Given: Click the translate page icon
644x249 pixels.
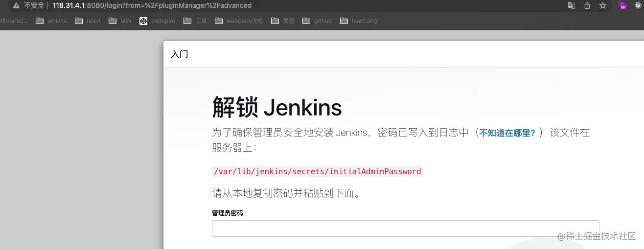Looking at the screenshot, I should (x=571, y=5).
